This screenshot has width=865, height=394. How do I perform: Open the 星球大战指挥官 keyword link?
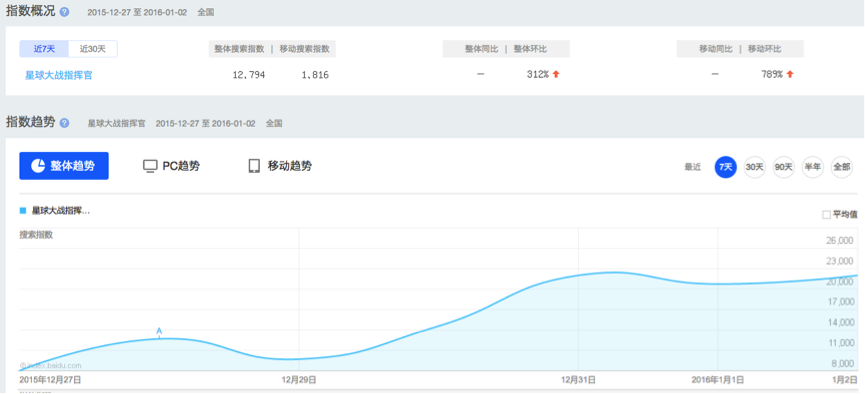tap(59, 75)
